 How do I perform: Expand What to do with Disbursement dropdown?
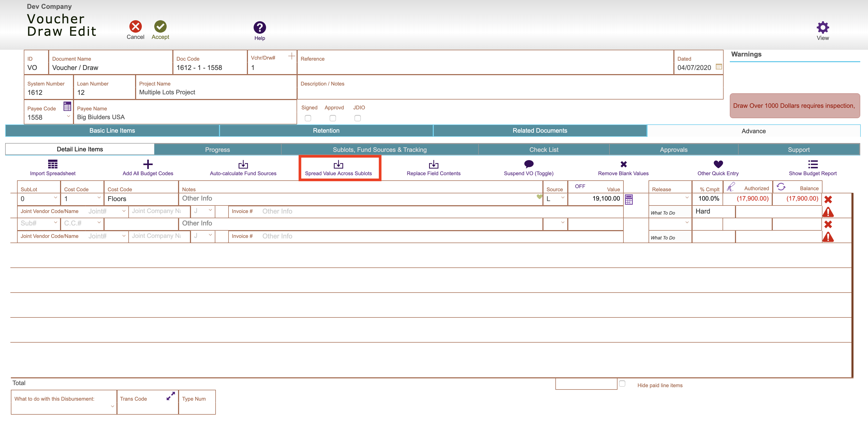click(112, 406)
